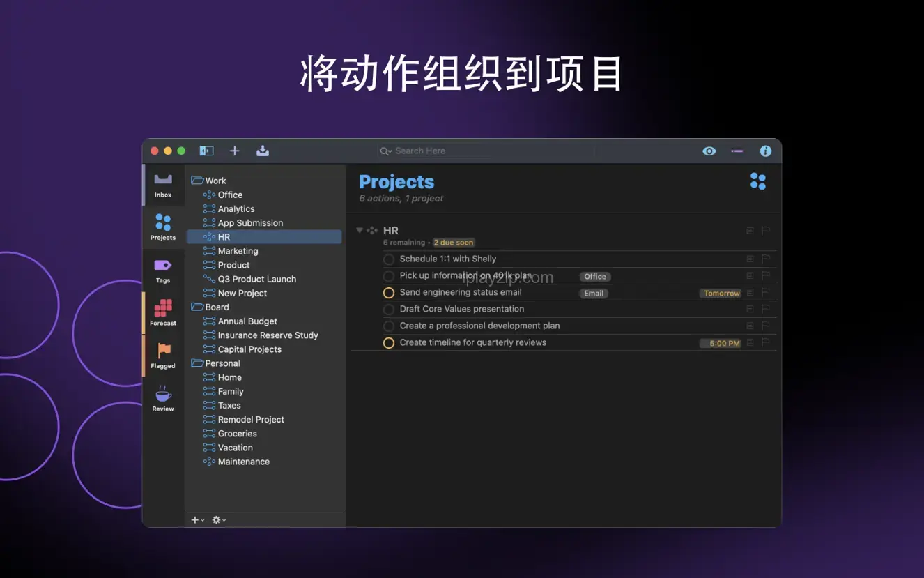Switch to the Forecast perspective
This screenshot has height=578, width=924.
[x=163, y=313]
